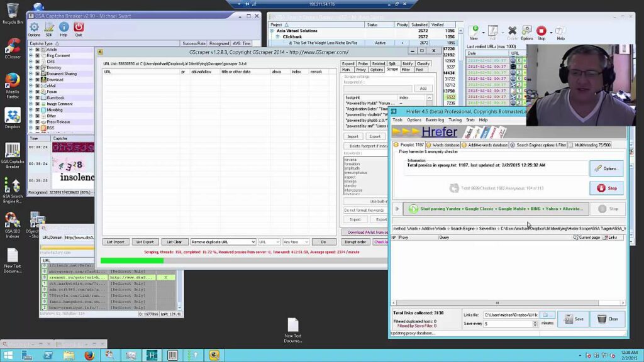Open New Text Document icon at bottom center
This screenshot has height=362, width=644.
click(293, 331)
